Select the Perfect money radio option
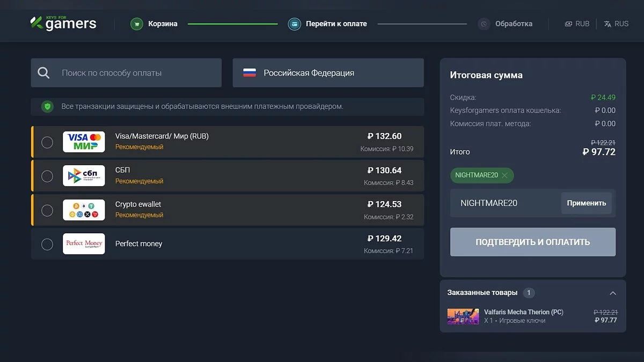The width and height of the screenshot is (644, 362). pyautogui.click(x=47, y=244)
